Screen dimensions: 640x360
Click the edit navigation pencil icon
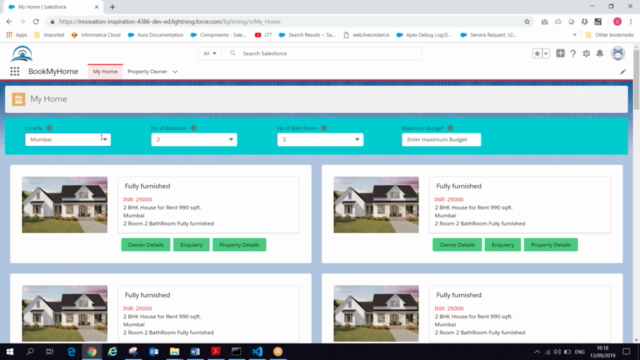(x=623, y=71)
